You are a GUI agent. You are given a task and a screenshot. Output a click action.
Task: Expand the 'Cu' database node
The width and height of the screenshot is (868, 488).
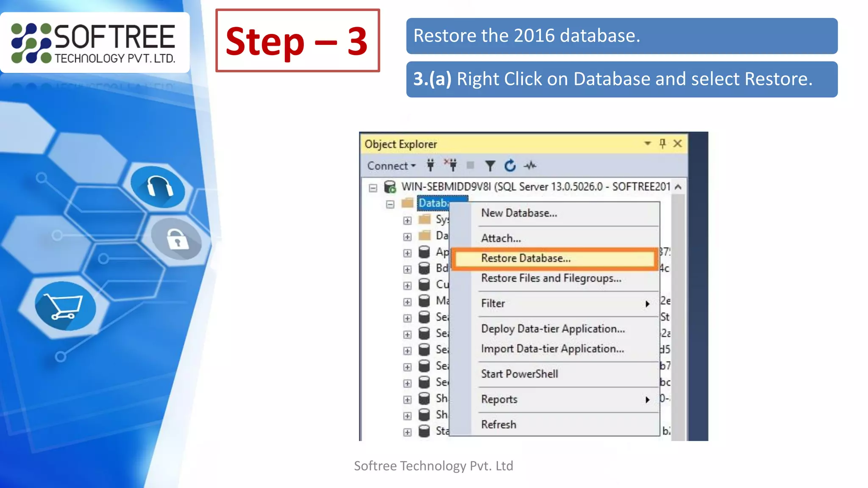coord(407,286)
